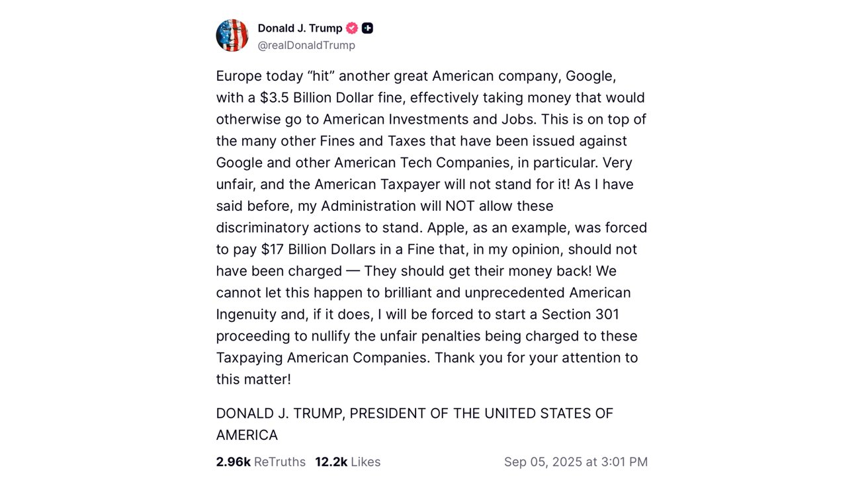
Task: Click the 2.96k ReTruths number
Action: pyautogui.click(x=233, y=462)
